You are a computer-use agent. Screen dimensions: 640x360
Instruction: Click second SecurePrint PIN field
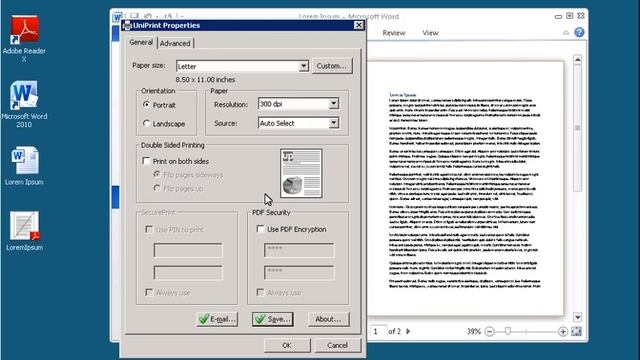tap(188, 272)
